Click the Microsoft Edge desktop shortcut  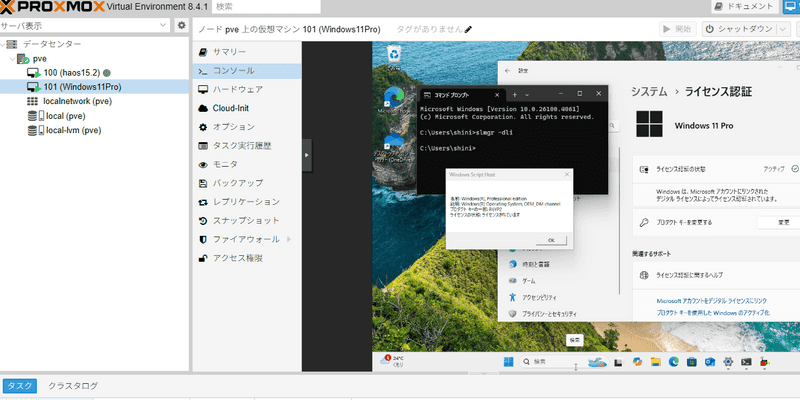click(394, 100)
